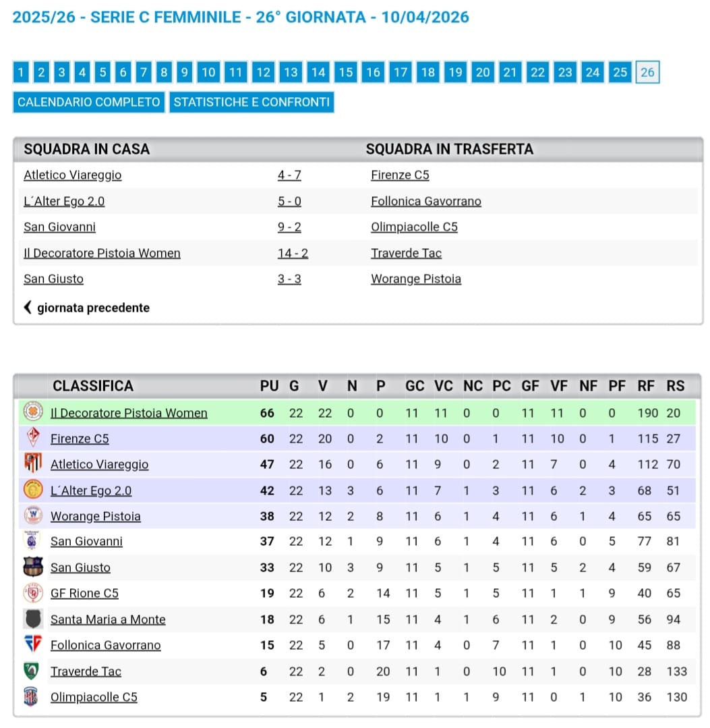
Task: Select matchday 13 tab
Action: tap(290, 72)
